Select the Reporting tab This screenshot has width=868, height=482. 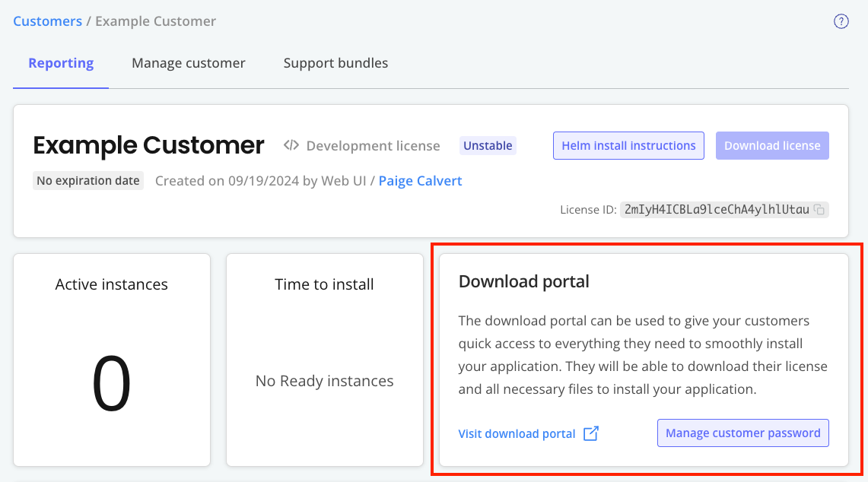tap(61, 63)
